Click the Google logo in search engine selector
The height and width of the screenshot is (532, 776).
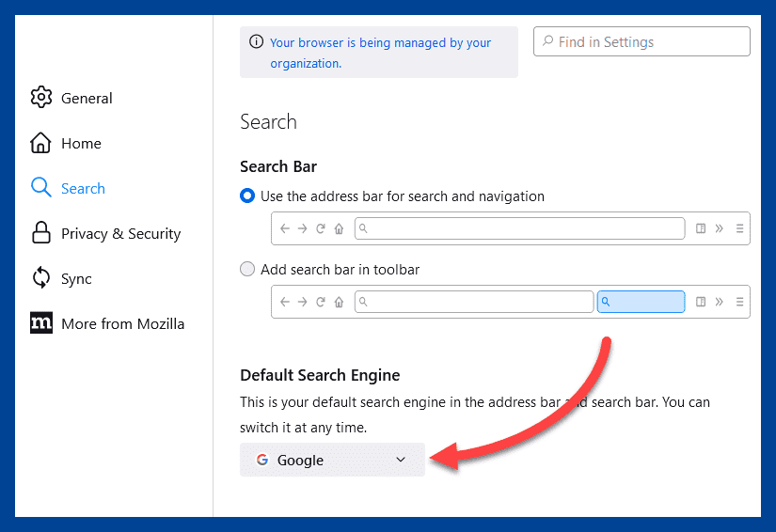pyautogui.click(x=262, y=460)
